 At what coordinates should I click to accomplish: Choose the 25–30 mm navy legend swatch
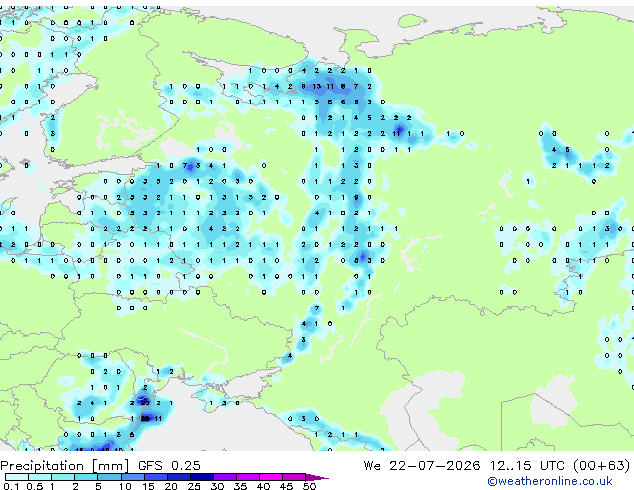click(201, 477)
